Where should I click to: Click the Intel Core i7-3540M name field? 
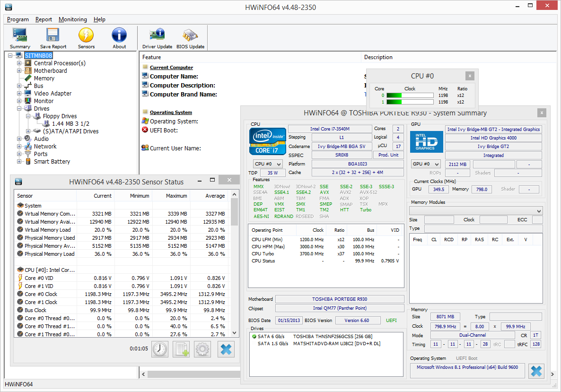click(330, 129)
